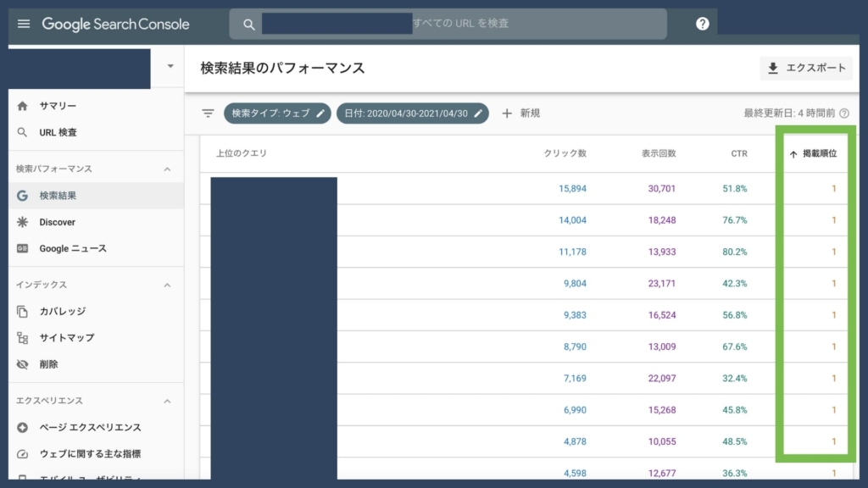Image resolution: width=868 pixels, height=488 pixels.
Task: Edit the 日付 filter pencil icon
Action: pyautogui.click(x=478, y=114)
